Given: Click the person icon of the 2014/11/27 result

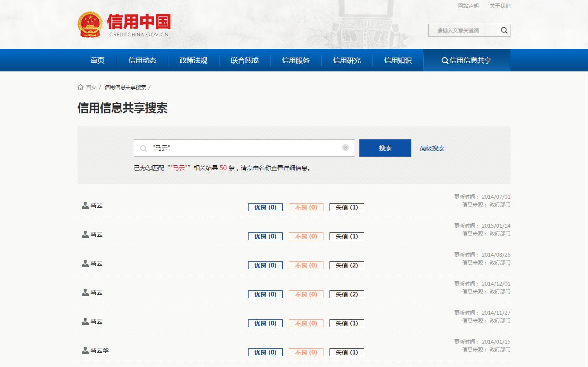Looking at the screenshot, I should 85,321.
